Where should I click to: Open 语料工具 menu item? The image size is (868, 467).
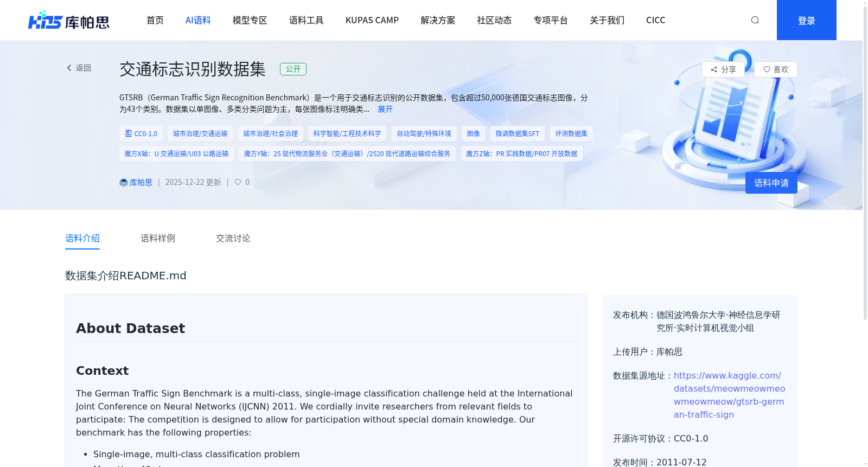tap(306, 20)
